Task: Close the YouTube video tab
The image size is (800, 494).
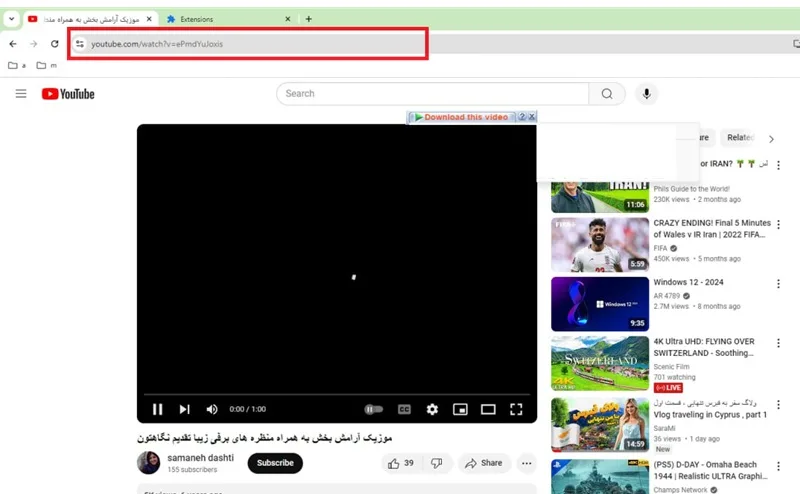Action: (x=149, y=19)
